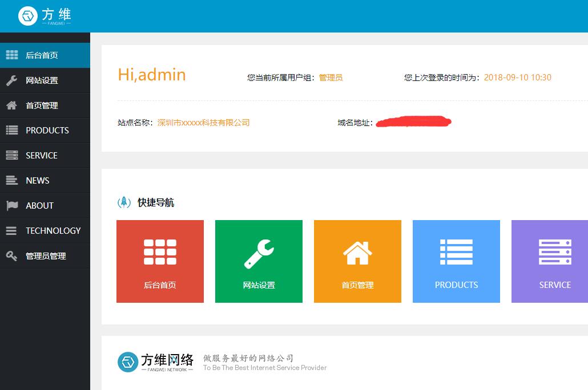588x390 pixels.
Task: Open the NEWS sidebar section
Action: [x=37, y=180]
